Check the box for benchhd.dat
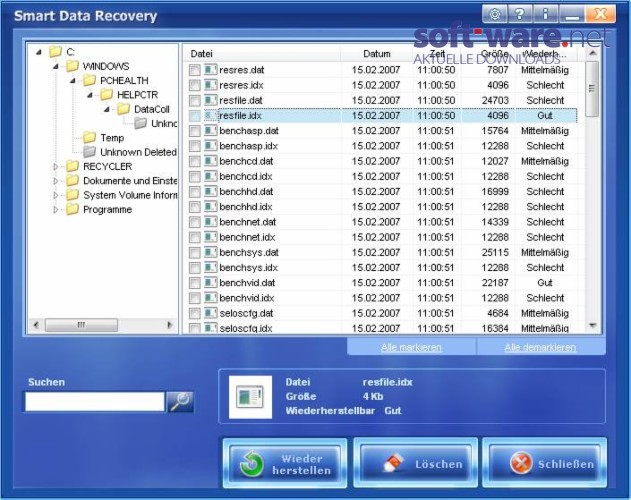The width and height of the screenshot is (631, 500). click(x=194, y=192)
